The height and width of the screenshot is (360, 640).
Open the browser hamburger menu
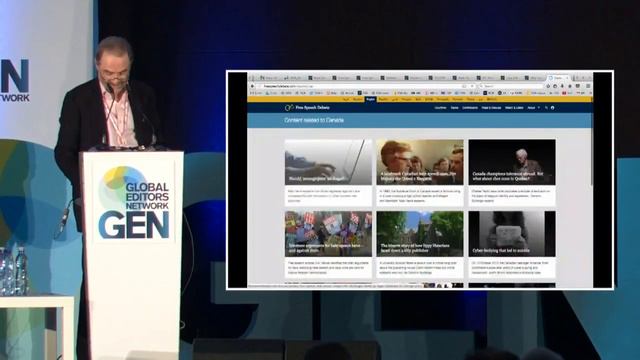tap(588, 86)
